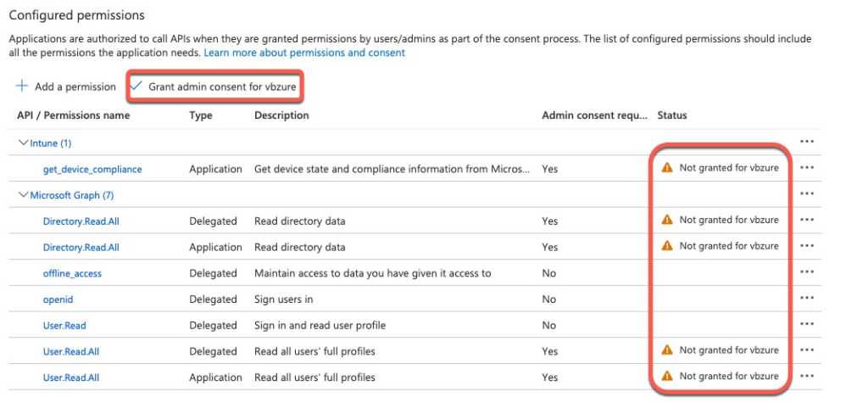Click the Status column header
Image resolution: width=868 pixels, height=403 pixels.
click(x=672, y=115)
